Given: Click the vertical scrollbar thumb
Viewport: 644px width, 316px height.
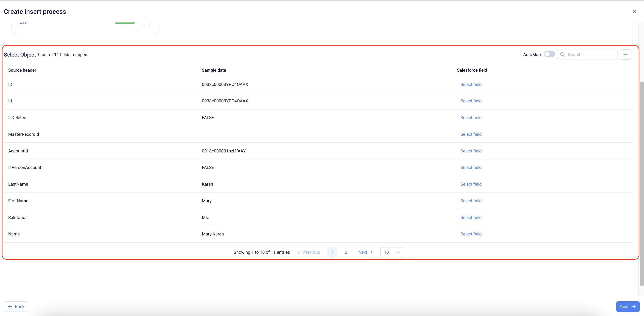Looking at the screenshot, I should click(x=642, y=184).
